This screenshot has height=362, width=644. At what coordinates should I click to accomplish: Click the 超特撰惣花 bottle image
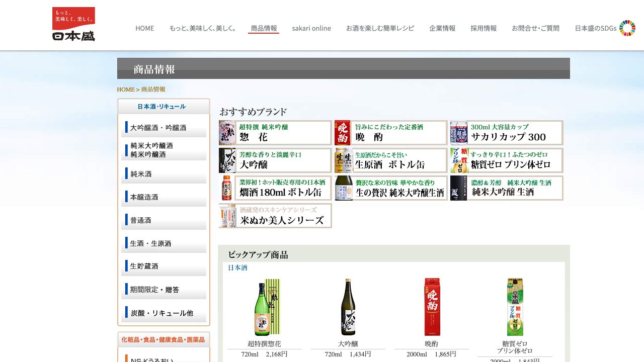click(267, 307)
